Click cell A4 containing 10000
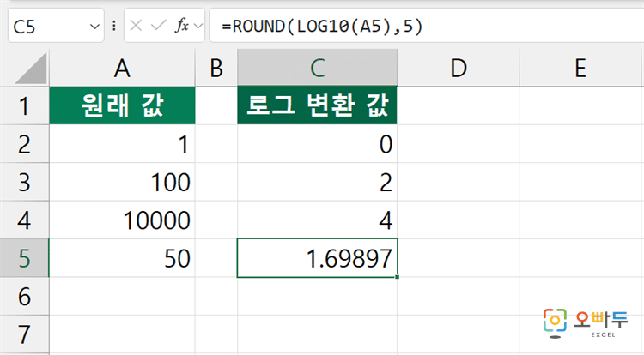The image size is (644, 355). pos(123,220)
